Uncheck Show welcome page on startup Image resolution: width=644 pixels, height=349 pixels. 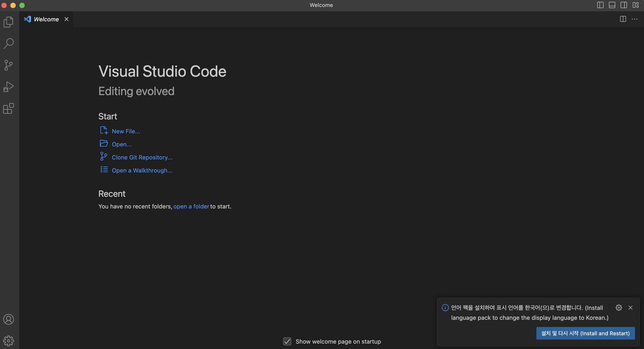[287, 341]
